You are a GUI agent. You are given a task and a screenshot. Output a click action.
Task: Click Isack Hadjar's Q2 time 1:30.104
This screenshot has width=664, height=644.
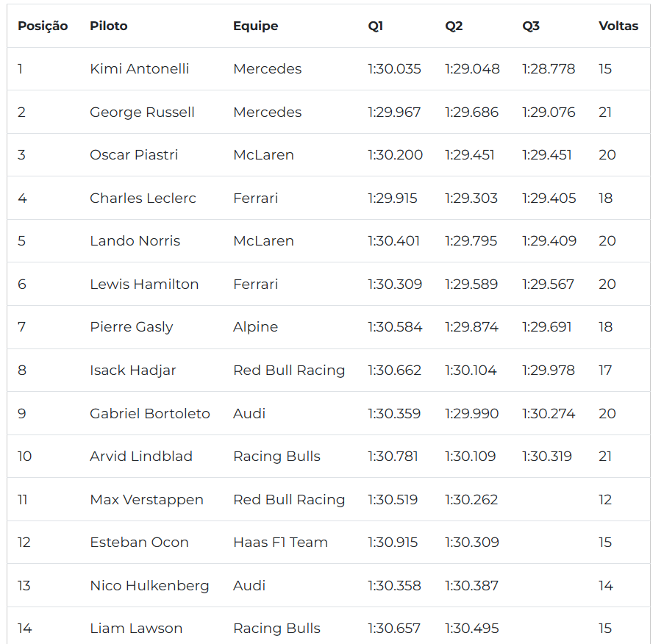coord(471,371)
